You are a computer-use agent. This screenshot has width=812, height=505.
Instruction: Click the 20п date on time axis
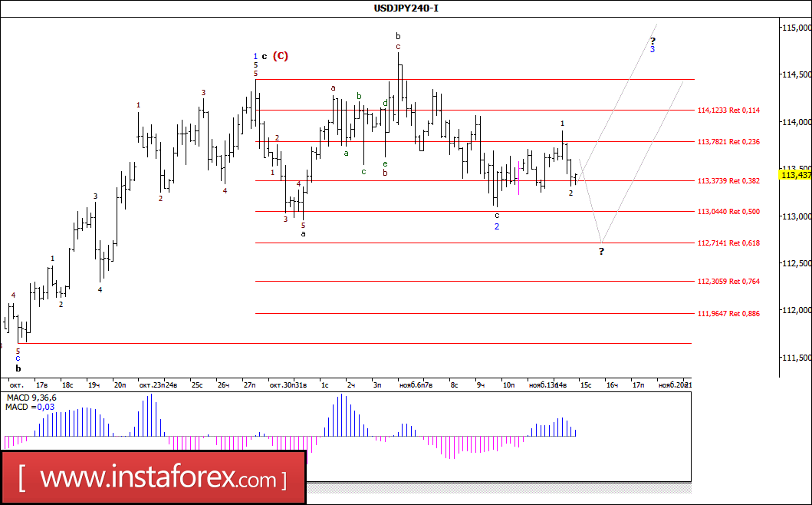(120, 385)
